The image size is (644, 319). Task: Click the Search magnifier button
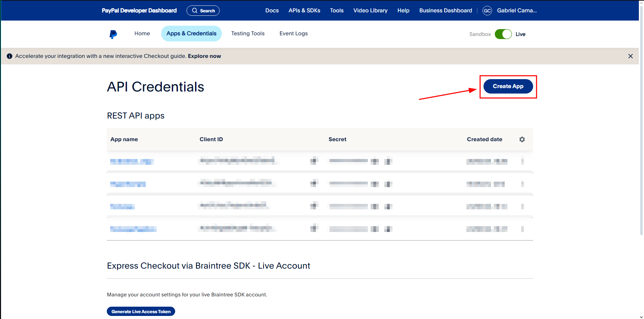tap(203, 11)
